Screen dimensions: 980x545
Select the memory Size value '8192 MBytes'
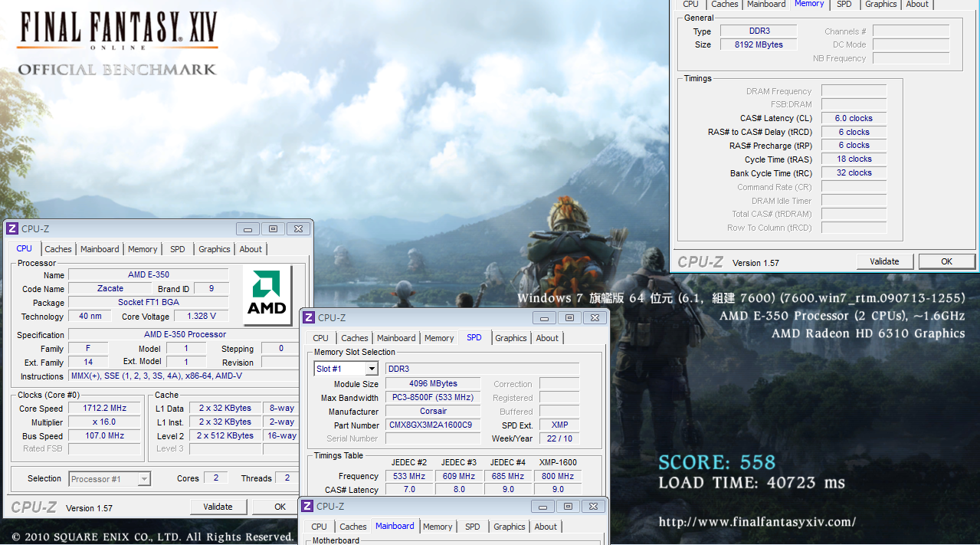759,45
